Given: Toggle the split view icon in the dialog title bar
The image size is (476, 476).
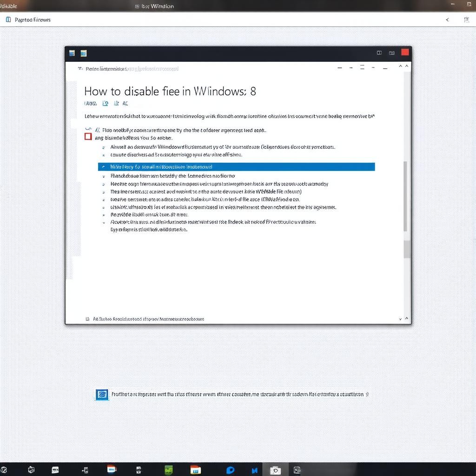Looking at the screenshot, I should pos(379,53).
